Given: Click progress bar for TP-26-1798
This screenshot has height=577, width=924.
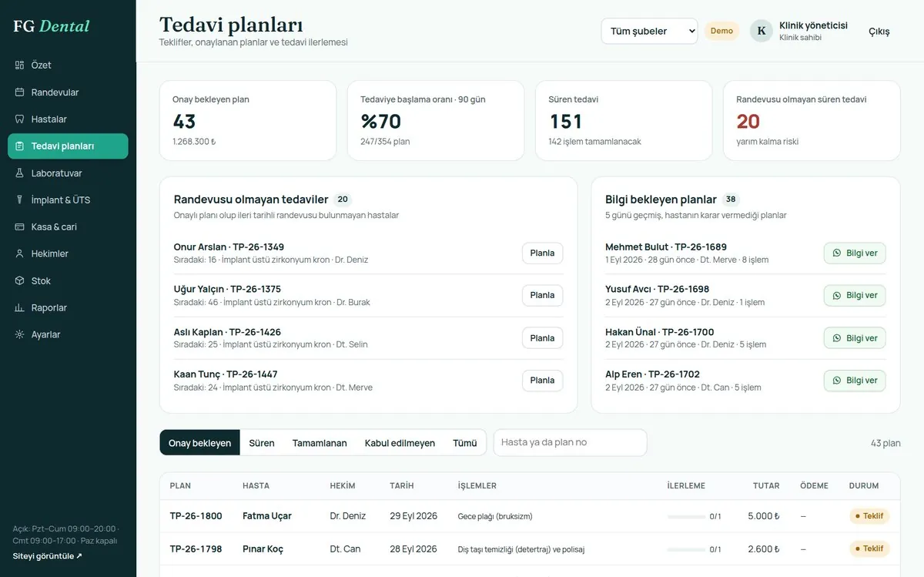Looking at the screenshot, I should click(x=686, y=549).
